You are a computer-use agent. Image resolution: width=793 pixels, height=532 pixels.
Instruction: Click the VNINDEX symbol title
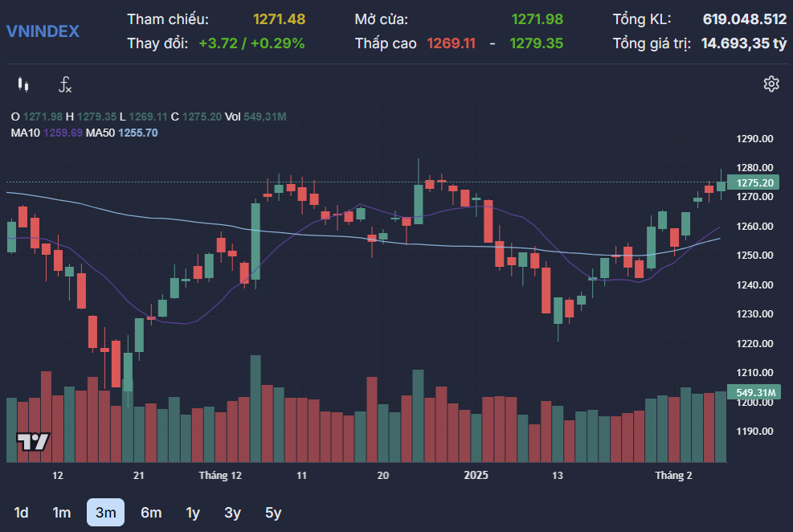tap(43, 31)
